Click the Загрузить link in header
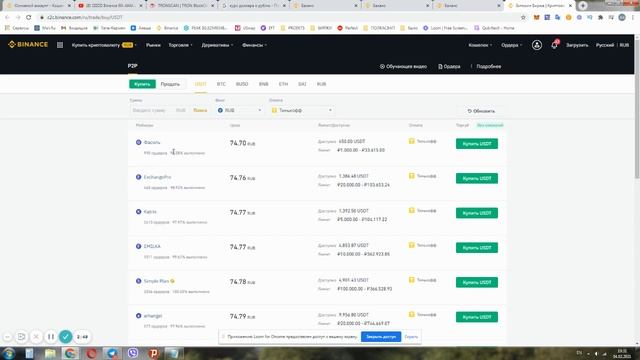The width and height of the screenshot is (640, 360). 577,45
